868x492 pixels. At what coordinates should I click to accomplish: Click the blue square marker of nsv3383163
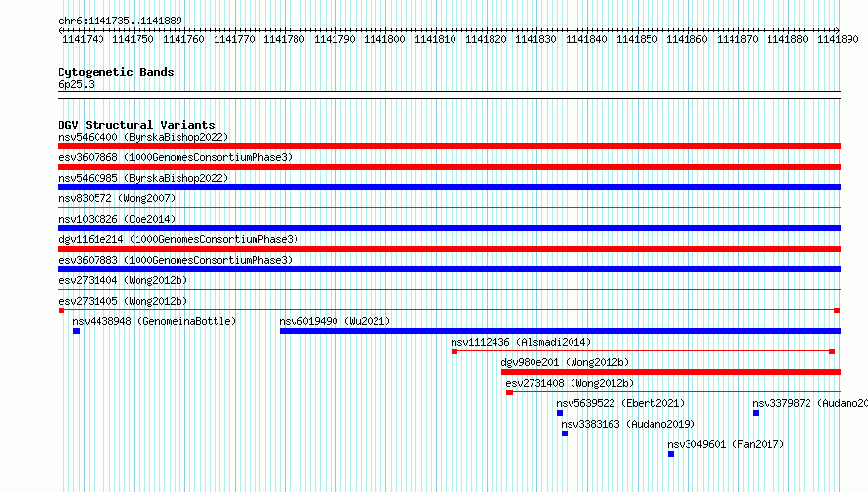pyautogui.click(x=565, y=433)
